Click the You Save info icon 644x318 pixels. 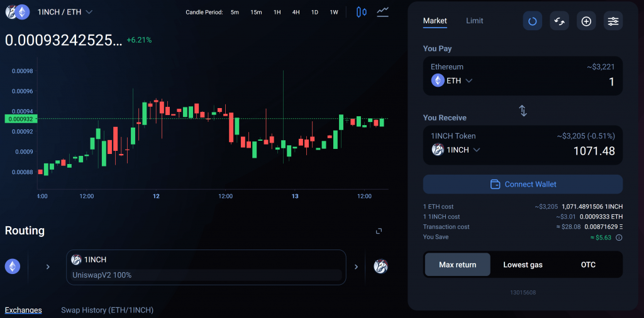coord(619,237)
